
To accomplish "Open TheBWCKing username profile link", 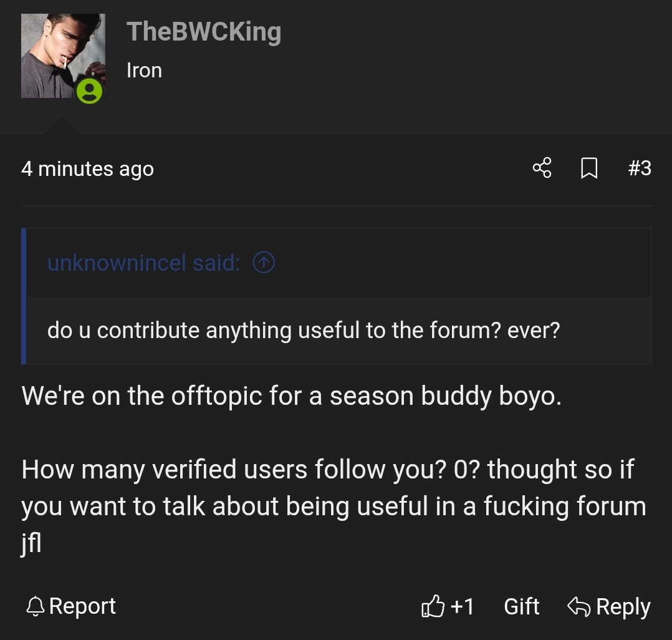I will (204, 32).
